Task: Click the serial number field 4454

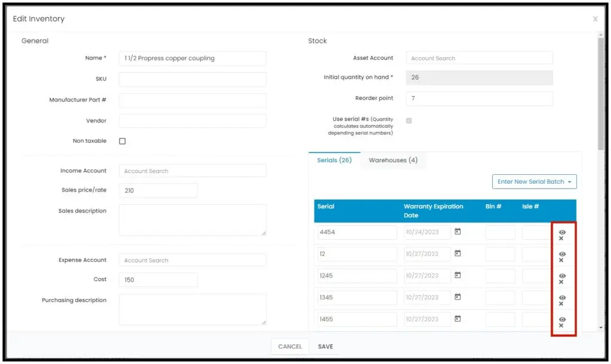Action: (357, 232)
